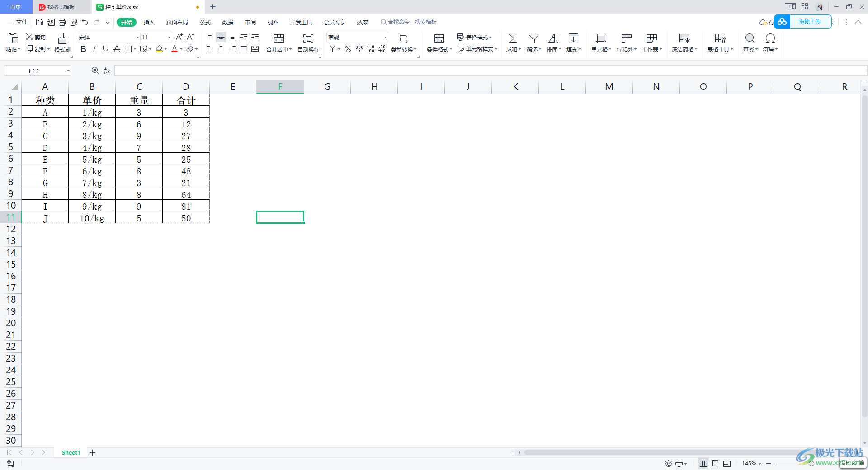This screenshot has width=868, height=470.
Task: Open the font size dropdown showing 11
Action: pyautogui.click(x=169, y=37)
